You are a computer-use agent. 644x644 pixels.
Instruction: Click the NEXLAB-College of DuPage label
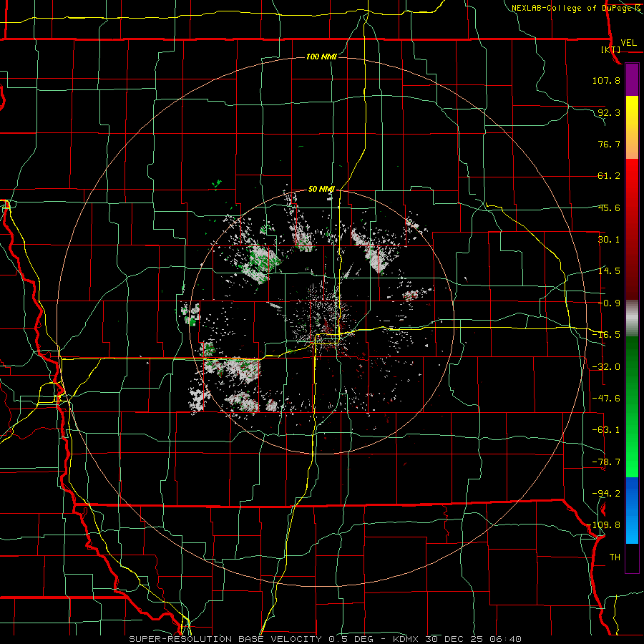[x=575, y=8]
